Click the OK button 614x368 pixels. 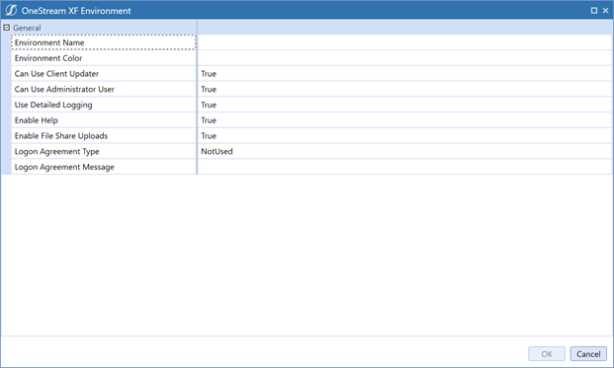tap(547, 354)
